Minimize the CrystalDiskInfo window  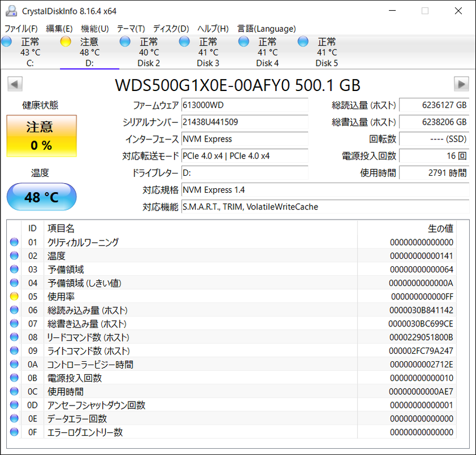click(x=392, y=11)
